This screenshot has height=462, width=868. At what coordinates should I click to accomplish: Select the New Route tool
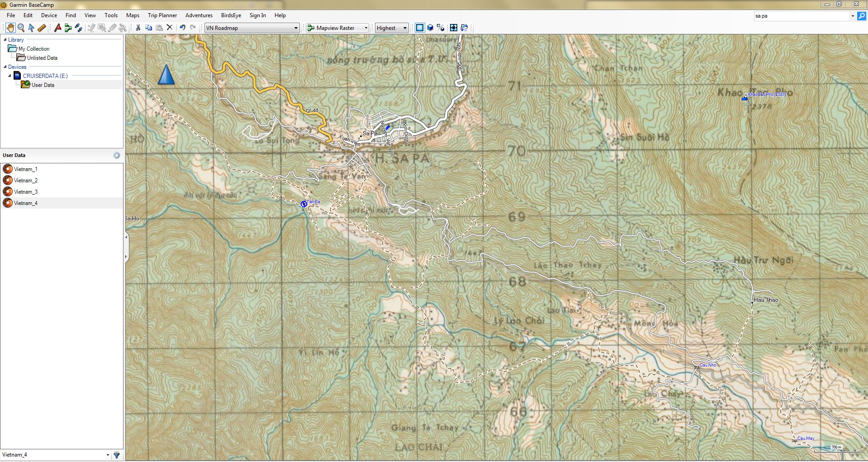[x=68, y=28]
